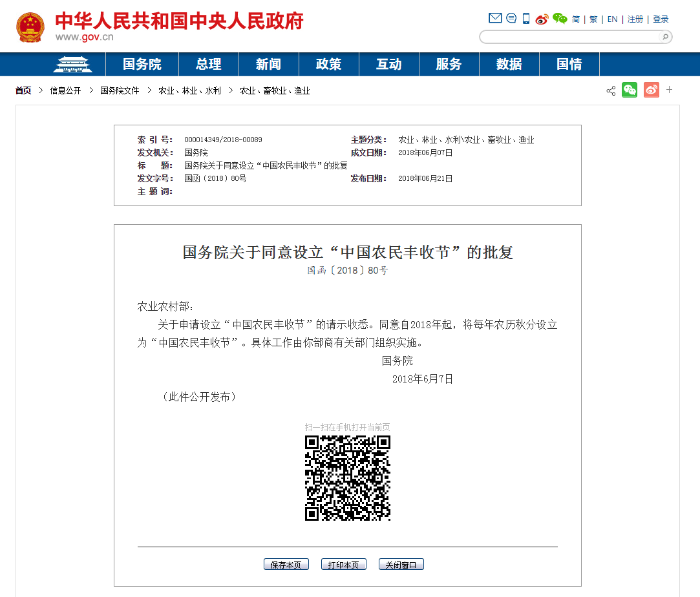Click the share icon below the navigation bar

click(611, 90)
